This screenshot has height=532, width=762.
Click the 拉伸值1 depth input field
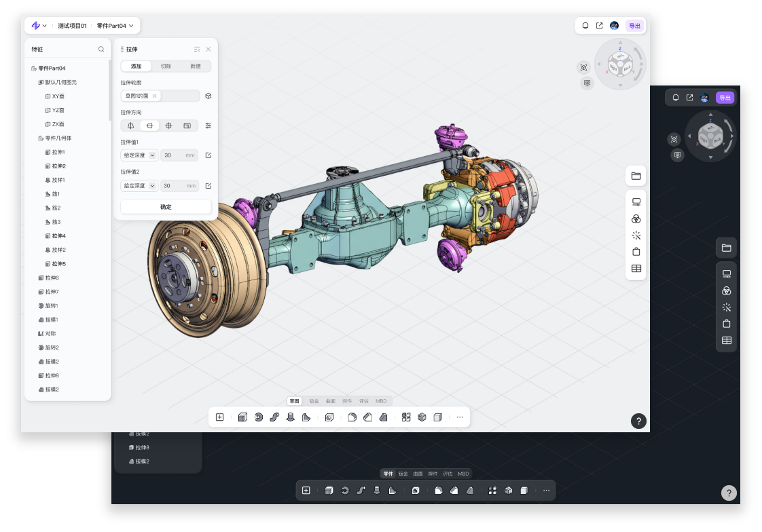(x=175, y=155)
